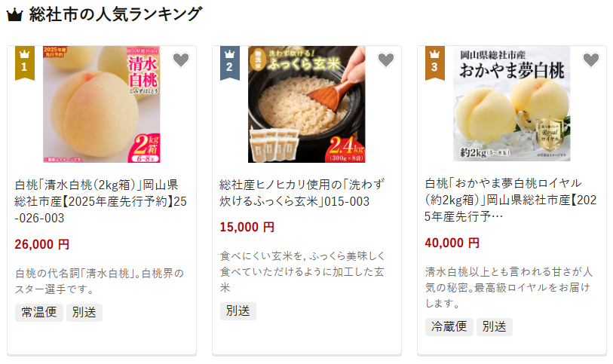Select 別送 tag on the 玄米 card
Screen dimensions: 613x364
[238, 311]
